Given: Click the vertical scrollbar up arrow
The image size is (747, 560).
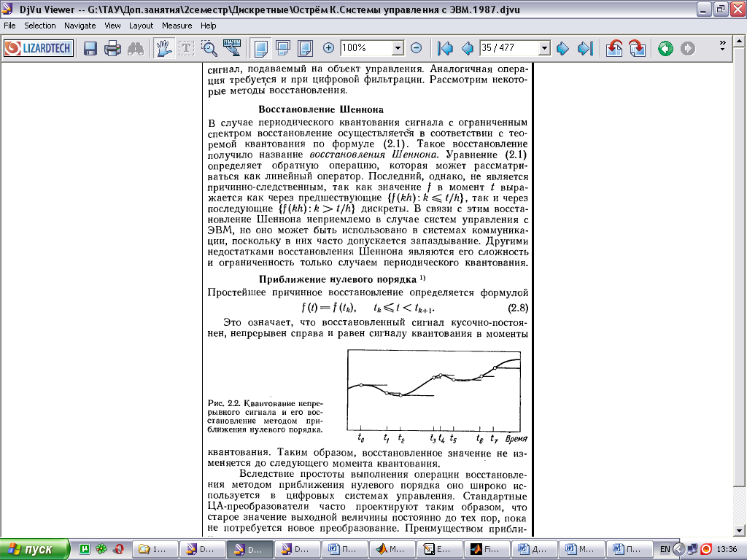Looking at the screenshot, I should pos(739,42).
